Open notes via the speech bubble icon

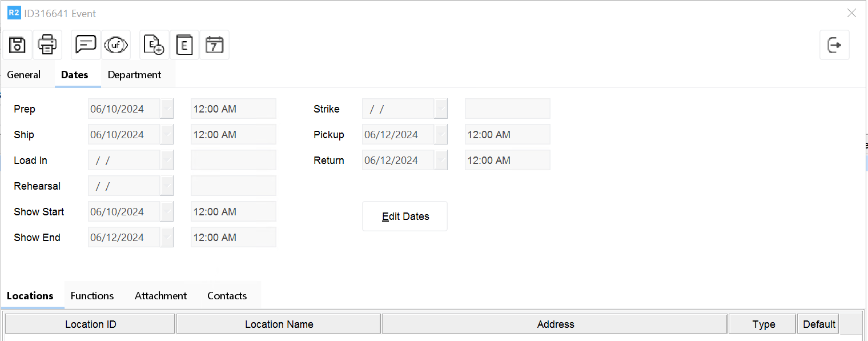86,45
